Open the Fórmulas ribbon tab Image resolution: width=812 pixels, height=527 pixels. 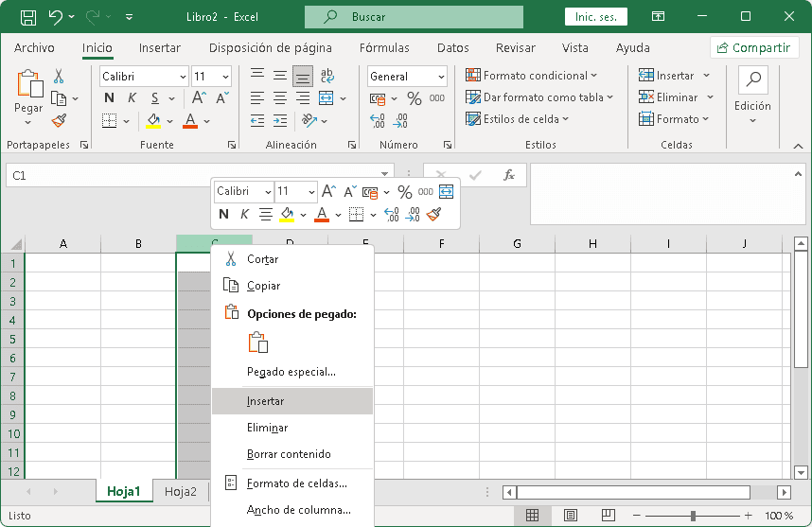[x=384, y=47]
